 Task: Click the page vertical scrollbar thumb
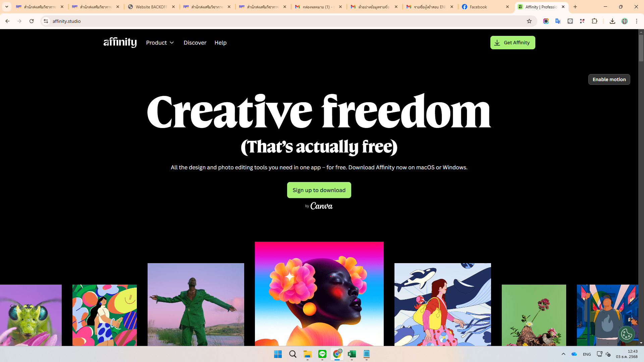(x=641, y=48)
